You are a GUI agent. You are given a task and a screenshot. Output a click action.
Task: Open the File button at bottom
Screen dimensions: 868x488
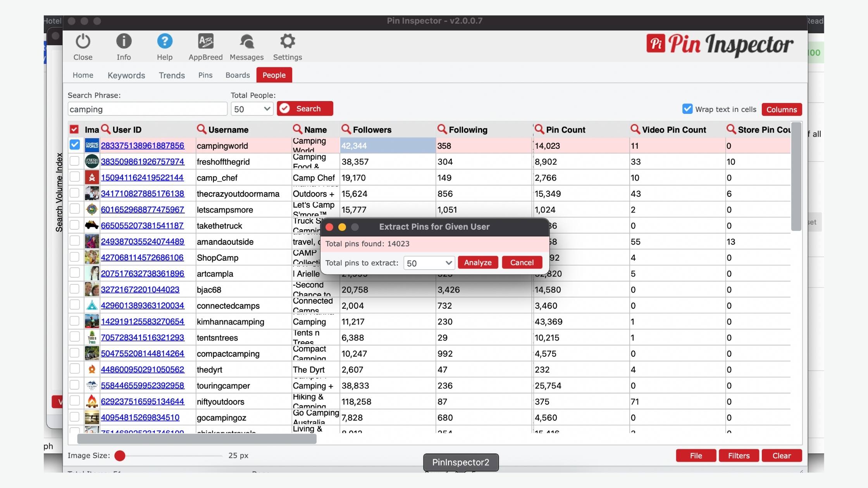(696, 455)
